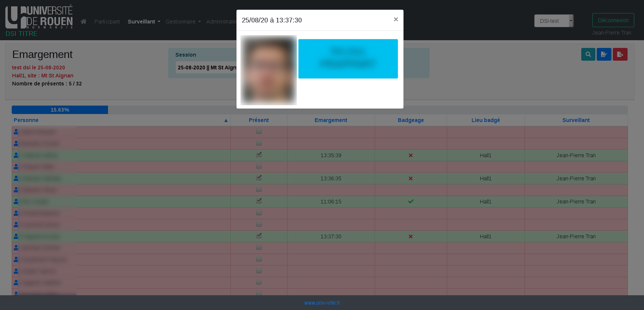This screenshot has width=644, height=310.
Task: Click the blue signature edit icon button
Action: (604, 54)
